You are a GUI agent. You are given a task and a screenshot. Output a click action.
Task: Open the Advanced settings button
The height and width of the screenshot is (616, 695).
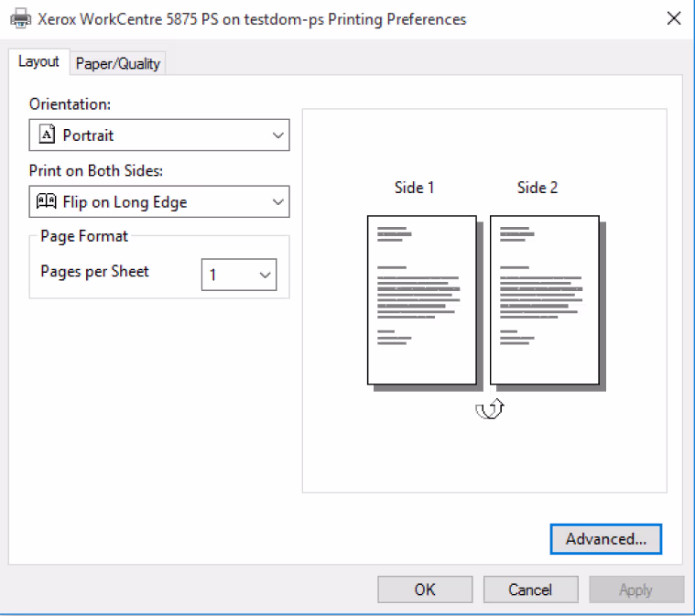click(x=606, y=539)
